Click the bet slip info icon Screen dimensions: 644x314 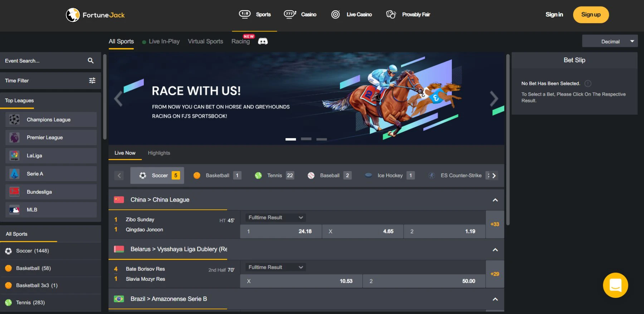[x=588, y=83]
